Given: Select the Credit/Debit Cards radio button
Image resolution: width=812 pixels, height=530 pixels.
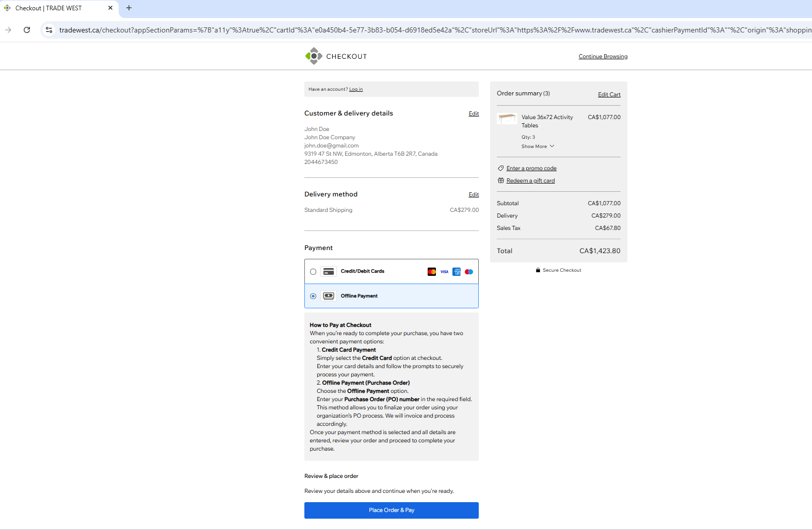Looking at the screenshot, I should point(313,272).
